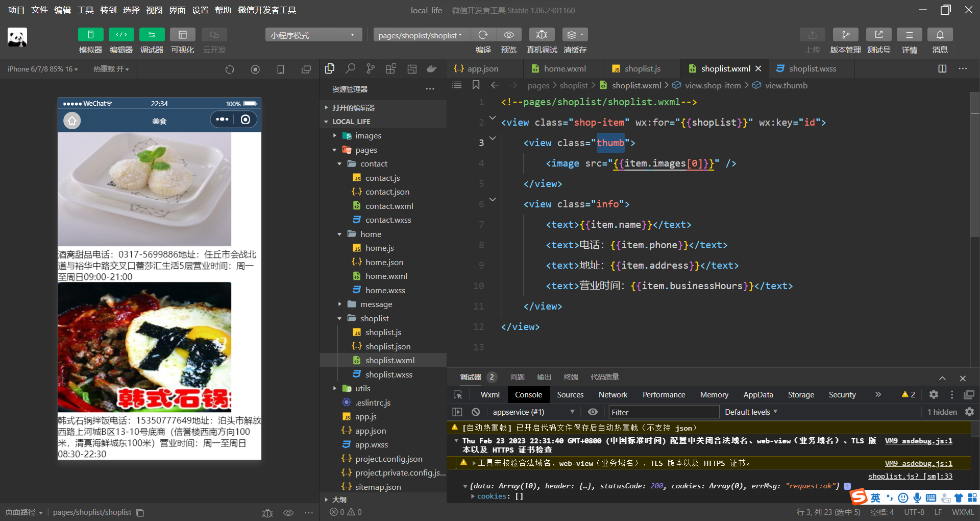Open real device debugging bug icon
The image size is (980, 521).
point(542,35)
